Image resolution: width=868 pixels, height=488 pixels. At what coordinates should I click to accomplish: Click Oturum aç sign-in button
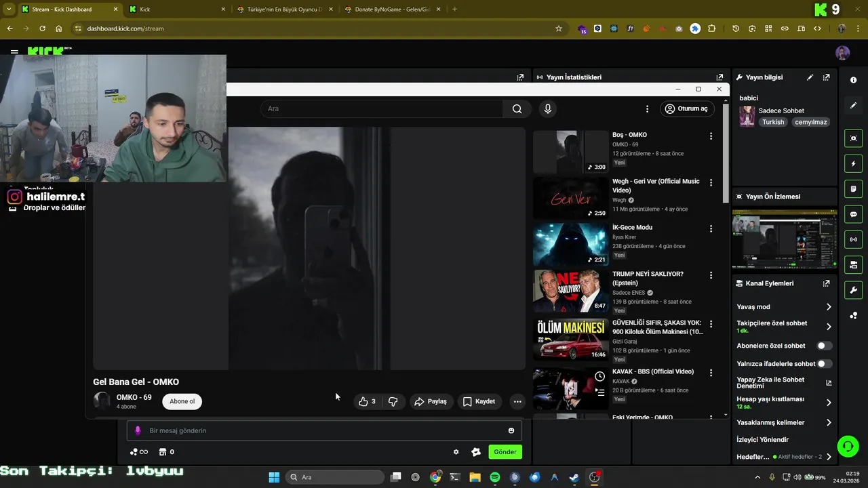(686, 108)
